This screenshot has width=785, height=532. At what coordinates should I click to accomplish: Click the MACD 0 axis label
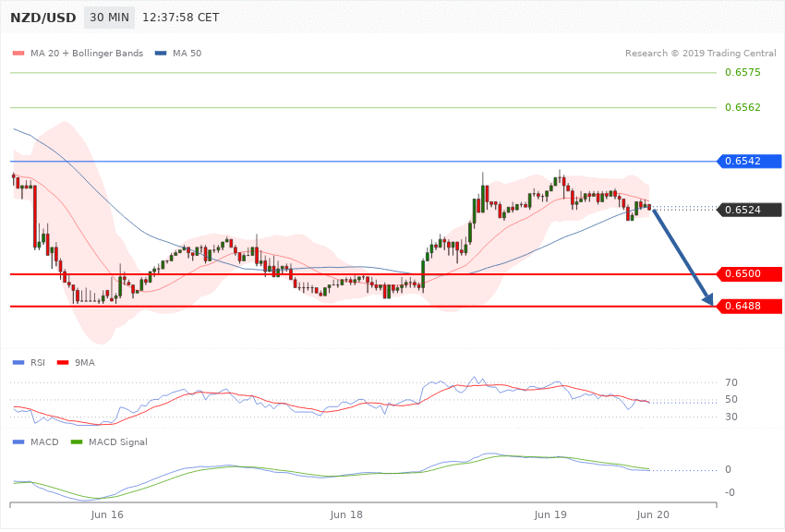728,469
